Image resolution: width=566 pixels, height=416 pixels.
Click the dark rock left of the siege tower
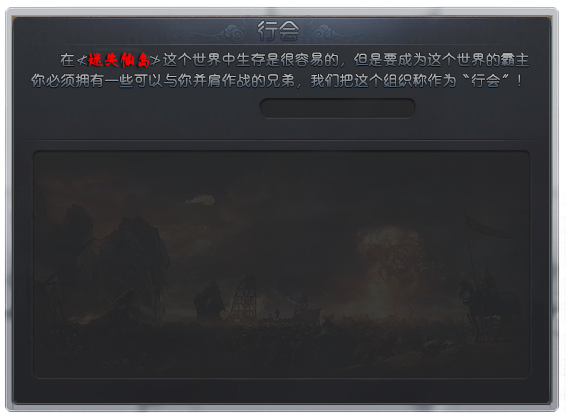pos(209,300)
